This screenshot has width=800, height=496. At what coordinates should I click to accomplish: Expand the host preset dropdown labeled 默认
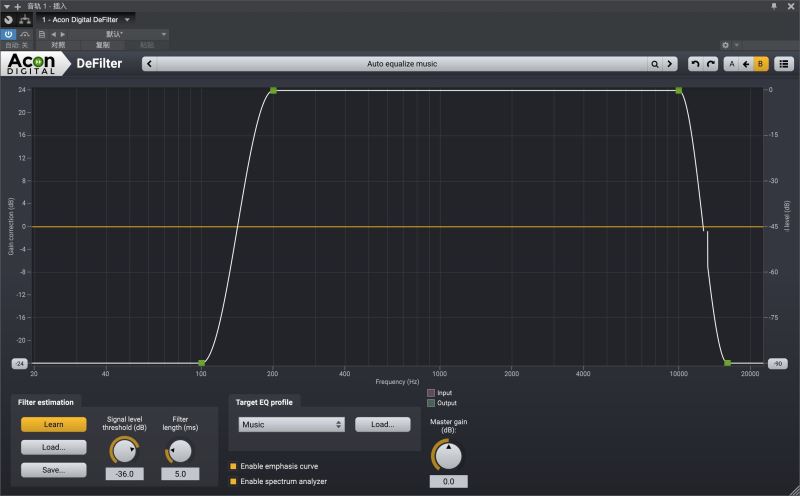(164, 34)
